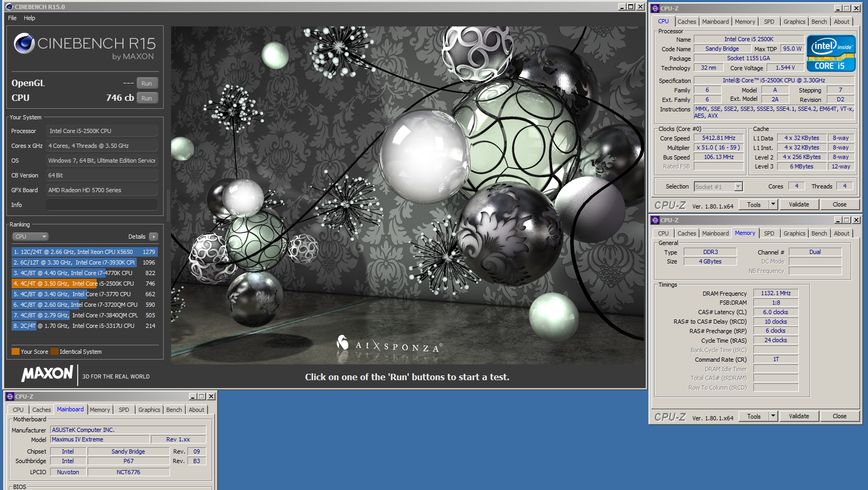Click the CPU-Z icon in the Mainboard window's title bar

click(10, 397)
